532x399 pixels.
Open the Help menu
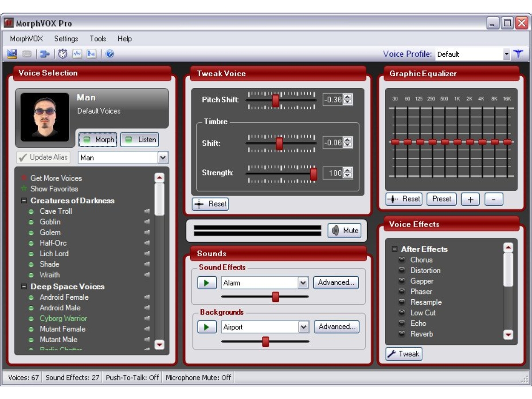click(125, 39)
